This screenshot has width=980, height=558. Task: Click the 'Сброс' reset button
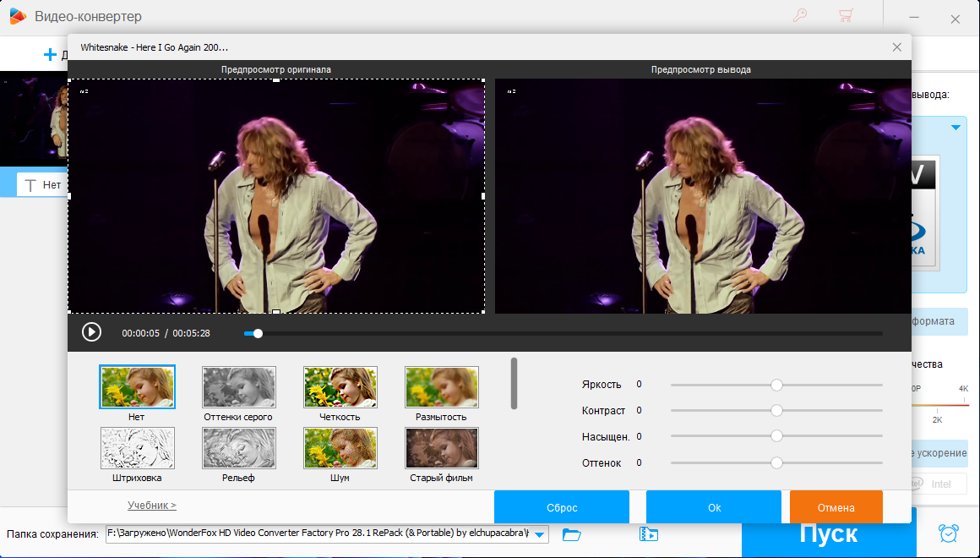561,507
